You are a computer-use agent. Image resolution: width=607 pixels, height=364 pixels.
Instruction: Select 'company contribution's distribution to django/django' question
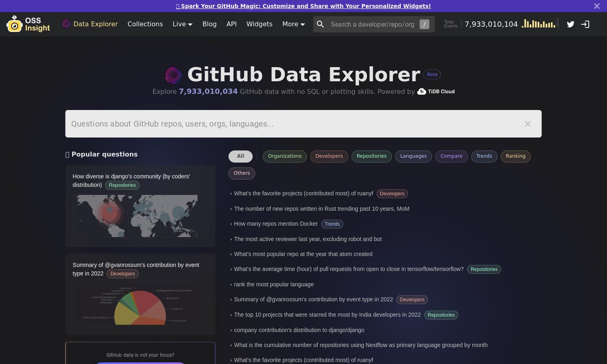click(x=299, y=330)
